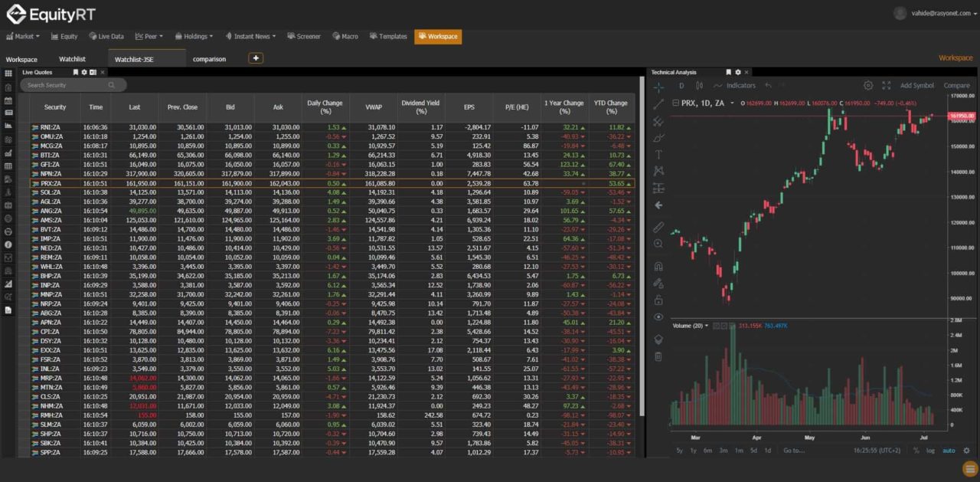
Task: Click the trash icon to remove drawings
Action: click(658, 356)
